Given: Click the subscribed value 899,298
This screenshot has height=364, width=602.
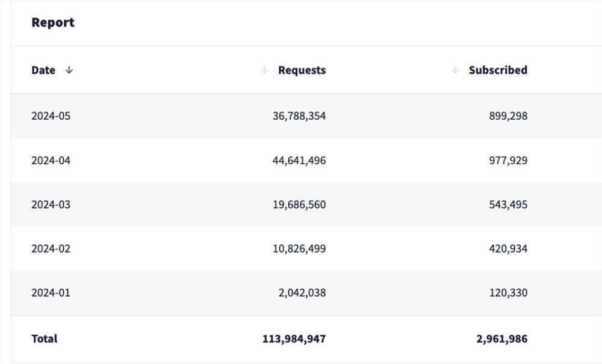Looking at the screenshot, I should click(x=508, y=116).
